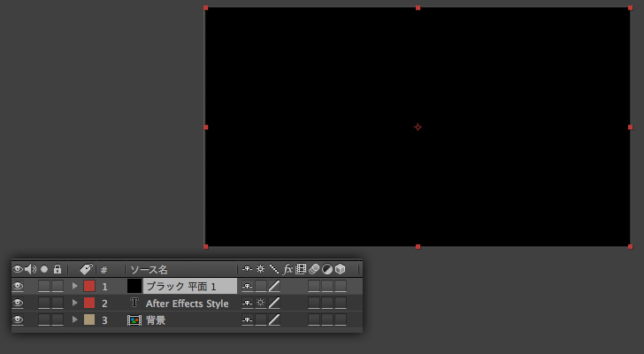Enable adjustment layer switch for After Effects Style
The width and height of the screenshot is (644, 354).
[x=327, y=303]
